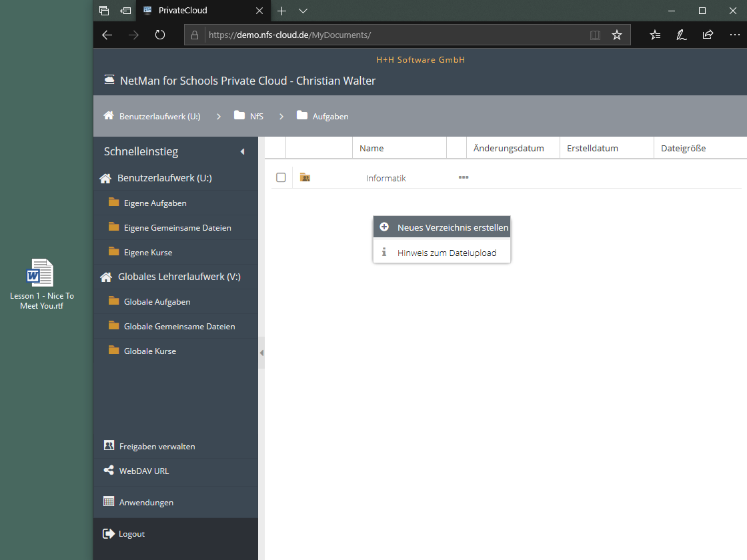This screenshot has width=747, height=560.
Task: Collapse the Schnelleinstieg sidebar arrow
Action: 243,151
